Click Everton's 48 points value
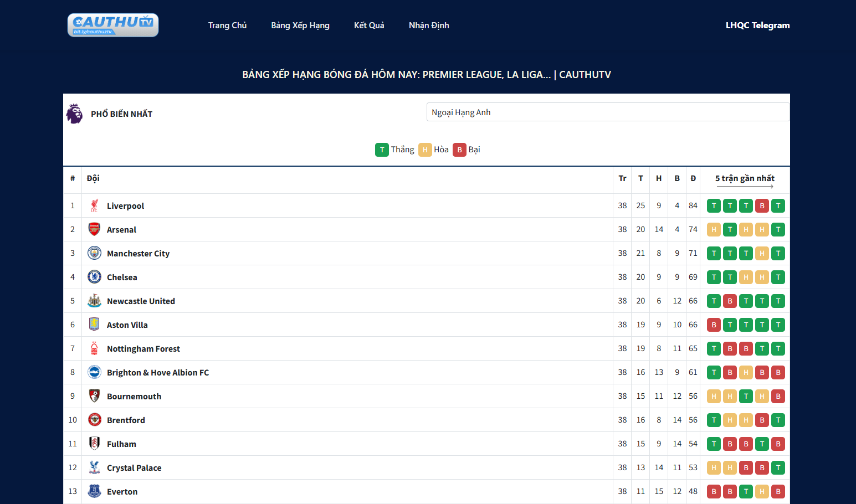Image resolution: width=856 pixels, height=504 pixels. point(693,491)
